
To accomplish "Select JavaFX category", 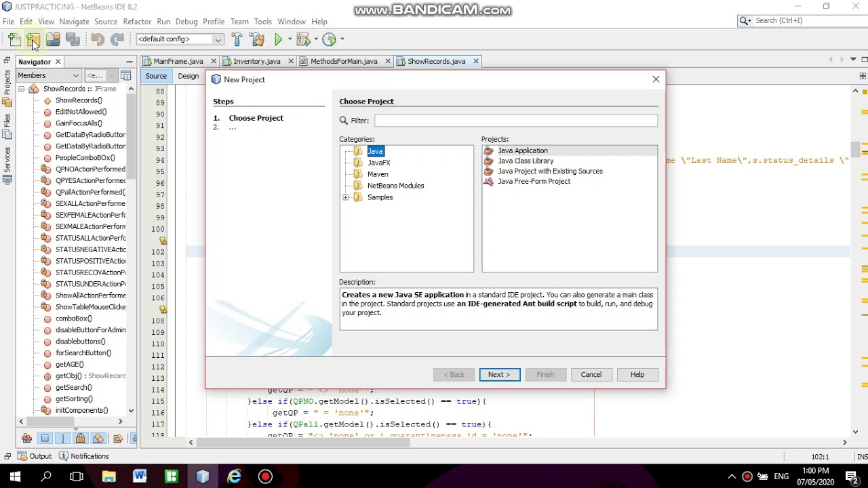I will pos(378,163).
